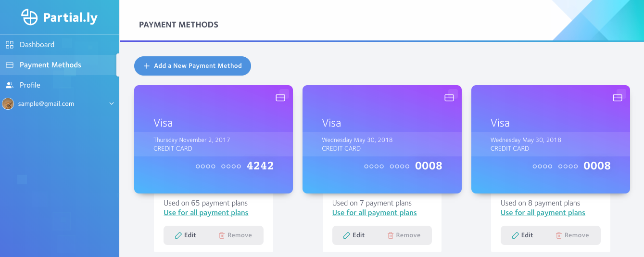Screen dimensions: 644x257
Task: Click card icon on the middle Visa 0008 card
Action: click(449, 98)
